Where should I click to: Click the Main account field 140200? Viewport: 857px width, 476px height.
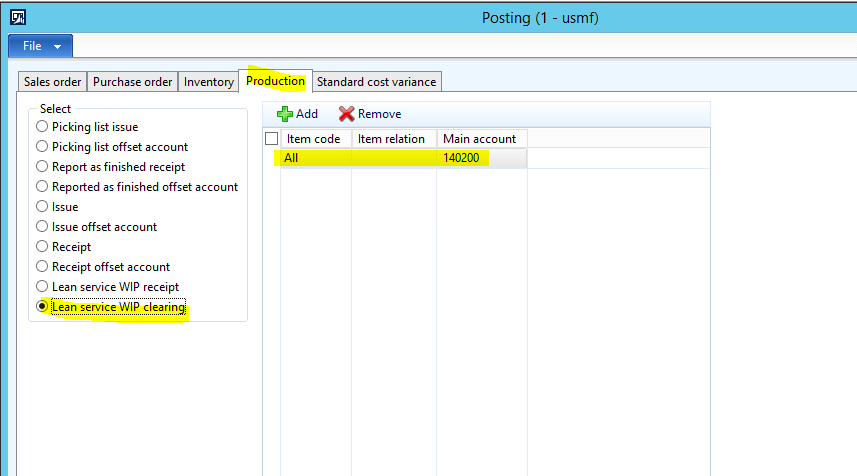pyautogui.click(x=480, y=158)
